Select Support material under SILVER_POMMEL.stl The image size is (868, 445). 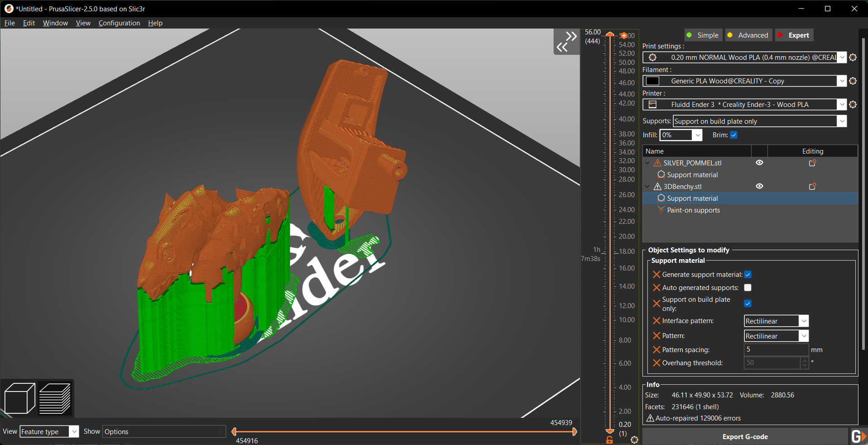point(750,175)
